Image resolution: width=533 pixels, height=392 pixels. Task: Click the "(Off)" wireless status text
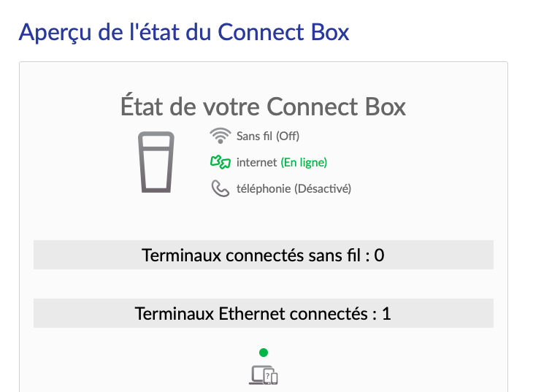pyautogui.click(x=287, y=136)
